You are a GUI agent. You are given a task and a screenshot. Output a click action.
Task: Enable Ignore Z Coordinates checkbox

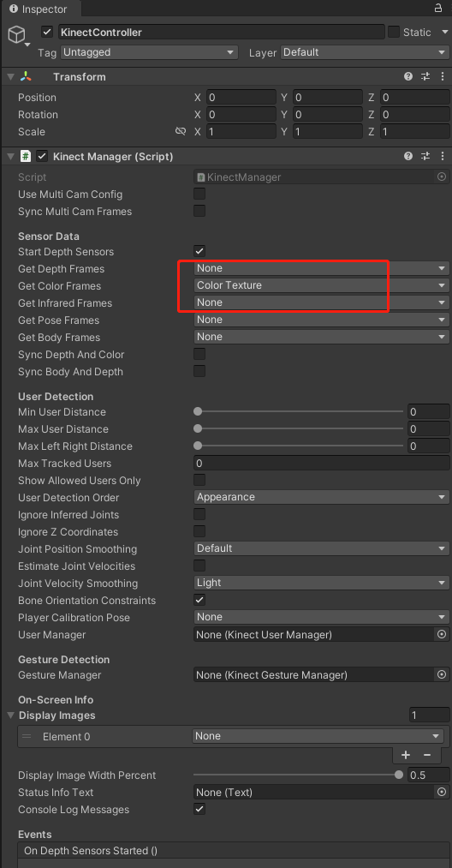[x=199, y=531]
